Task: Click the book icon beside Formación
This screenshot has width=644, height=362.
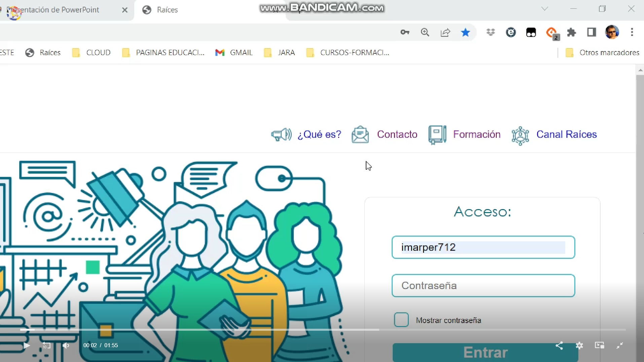Action: point(437,135)
